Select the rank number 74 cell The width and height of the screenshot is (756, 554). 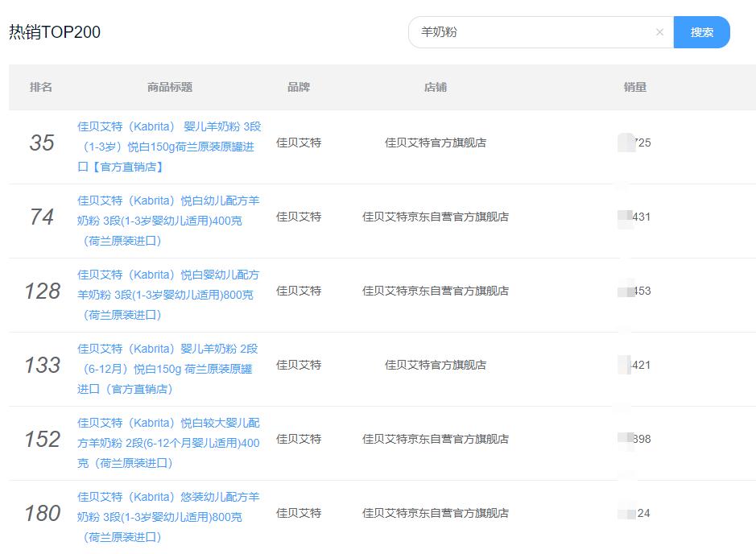point(42,217)
